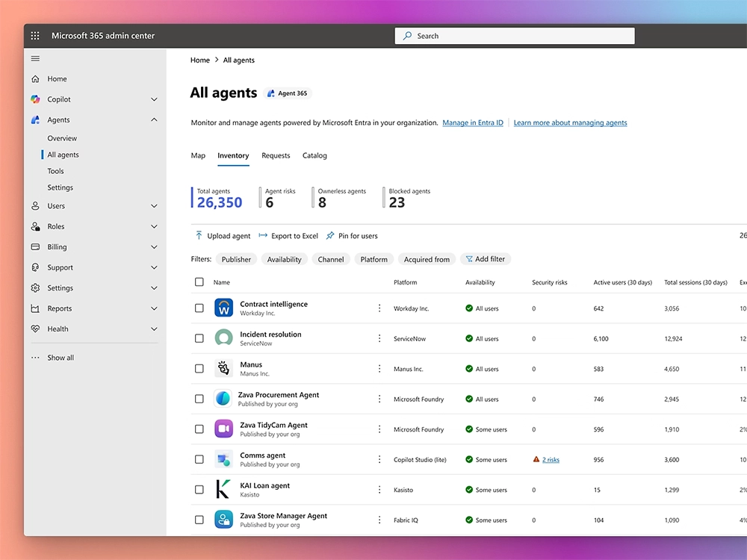Click Home in the breadcrumb

tap(200, 60)
